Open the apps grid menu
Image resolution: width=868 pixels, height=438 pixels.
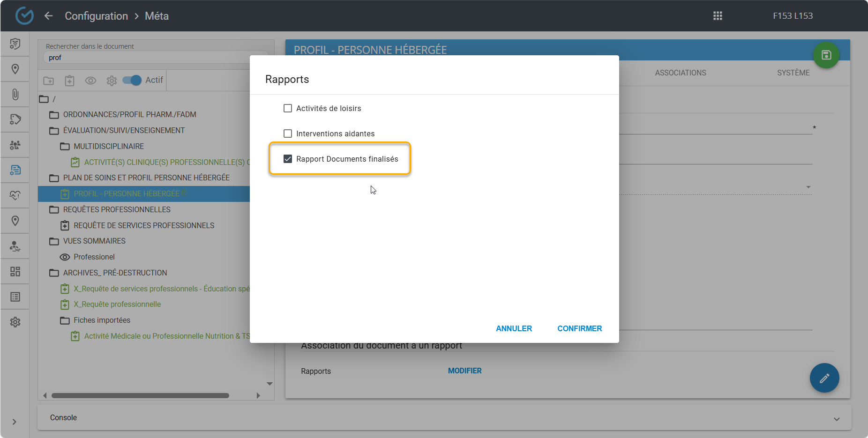click(718, 16)
